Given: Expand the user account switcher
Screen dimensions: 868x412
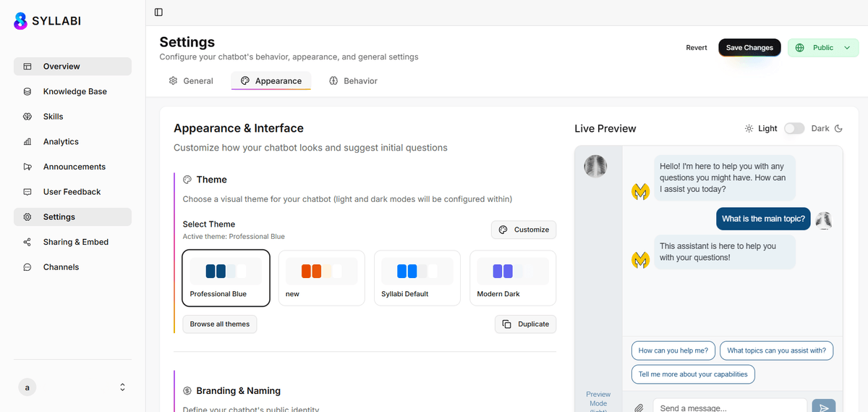Looking at the screenshot, I should click(122, 387).
